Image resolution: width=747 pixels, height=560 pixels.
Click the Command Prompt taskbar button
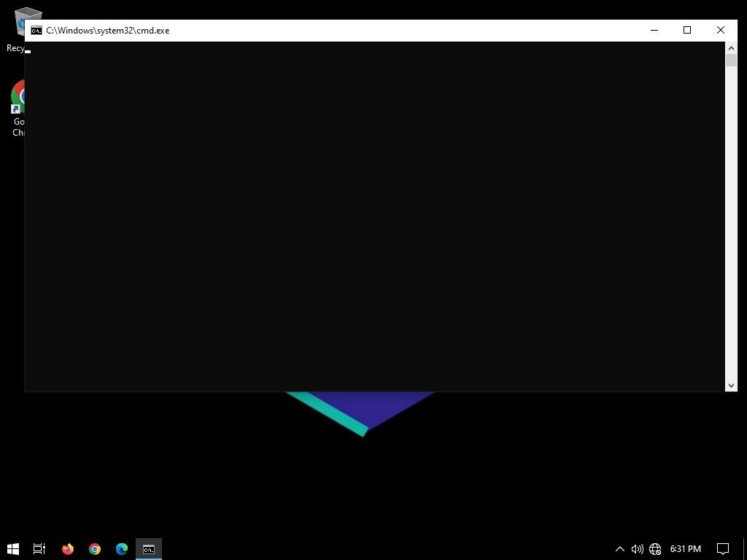[x=149, y=548]
